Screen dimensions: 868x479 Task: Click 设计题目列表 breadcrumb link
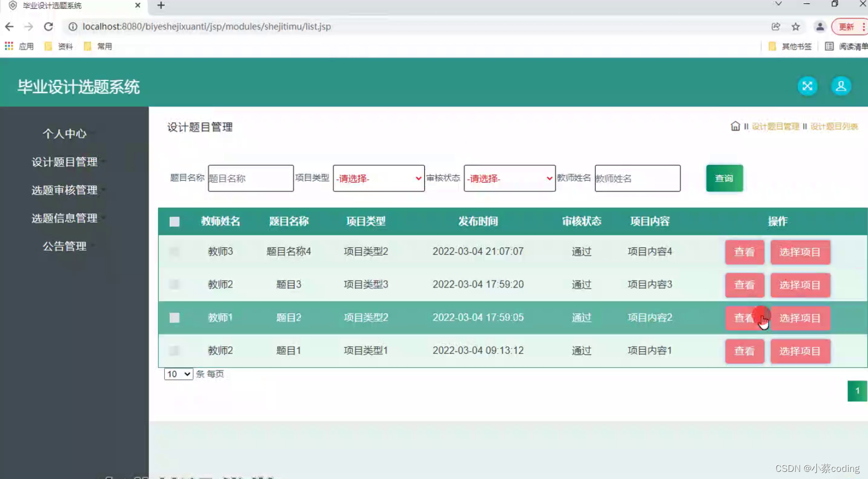pos(834,126)
